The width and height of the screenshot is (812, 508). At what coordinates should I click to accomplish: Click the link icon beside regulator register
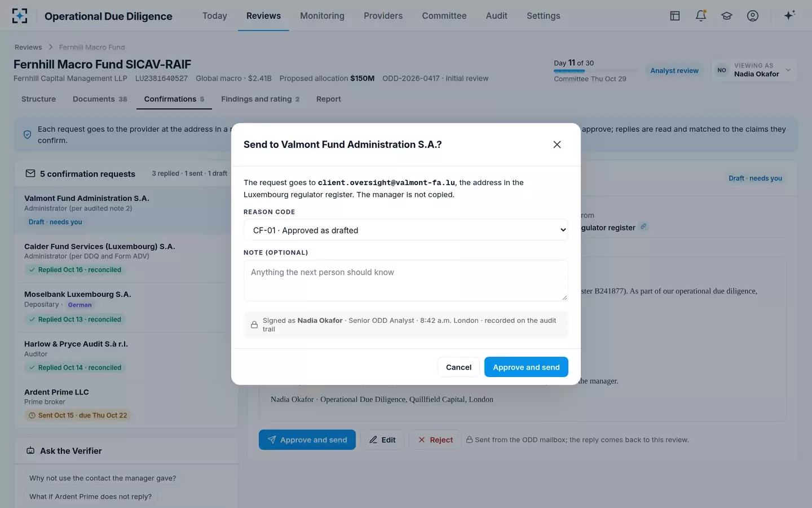coord(643,227)
